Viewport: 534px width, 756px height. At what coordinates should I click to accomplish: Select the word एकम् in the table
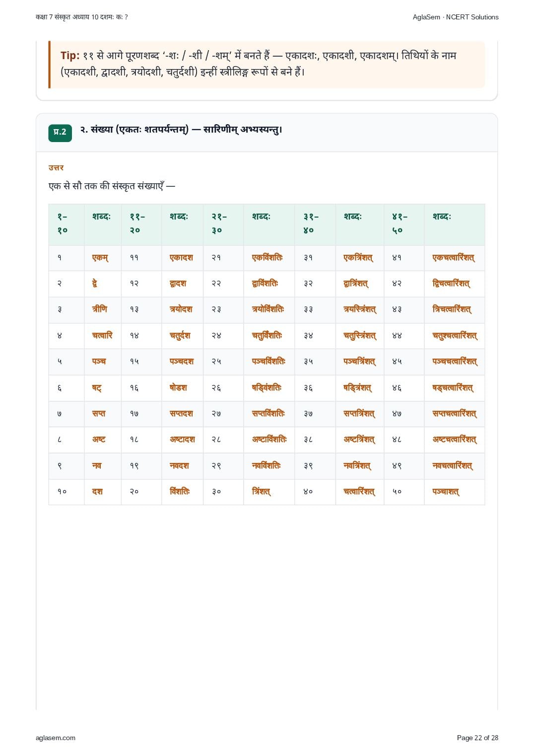100,258
